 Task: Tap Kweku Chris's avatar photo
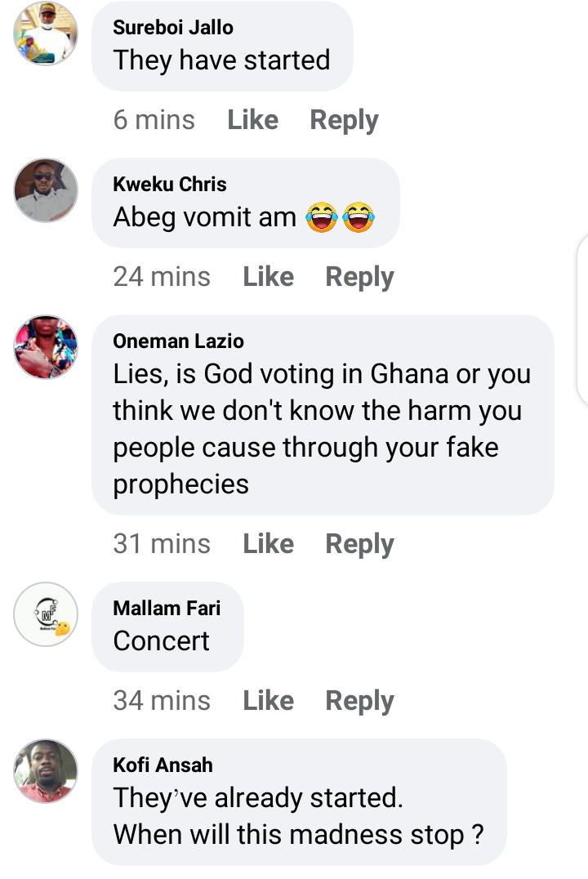click(x=47, y=190)
